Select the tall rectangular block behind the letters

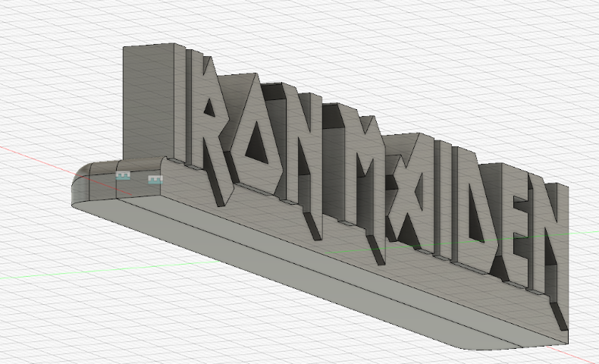coord(149,102)
